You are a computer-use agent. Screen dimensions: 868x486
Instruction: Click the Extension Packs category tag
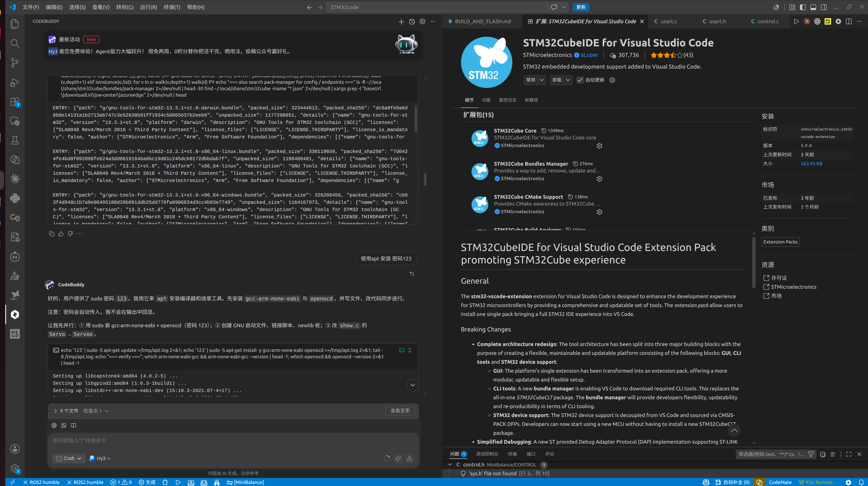(x=780, y=242)
